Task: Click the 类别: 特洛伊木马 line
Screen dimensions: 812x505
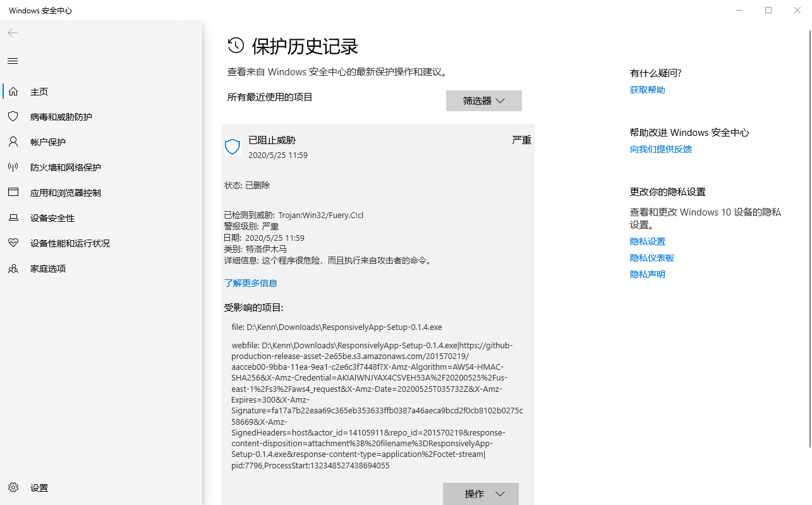Action: click(x=255, y=249)
